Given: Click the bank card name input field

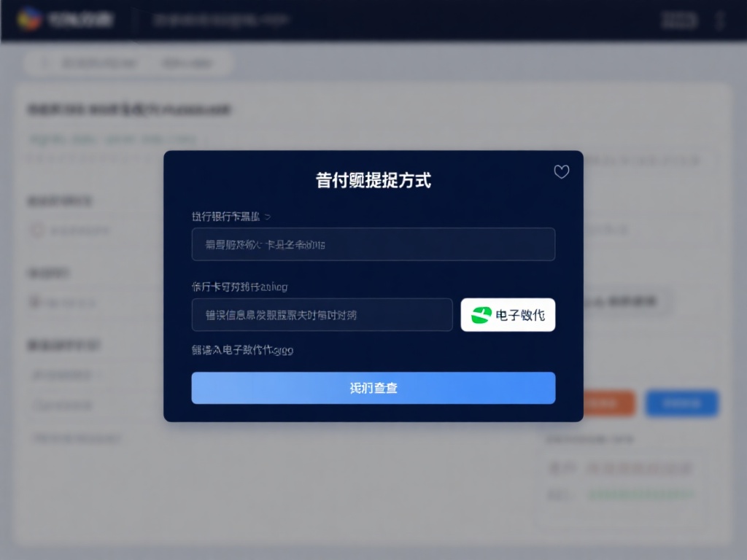Looking at the screenshot, I should click(373, 244).
